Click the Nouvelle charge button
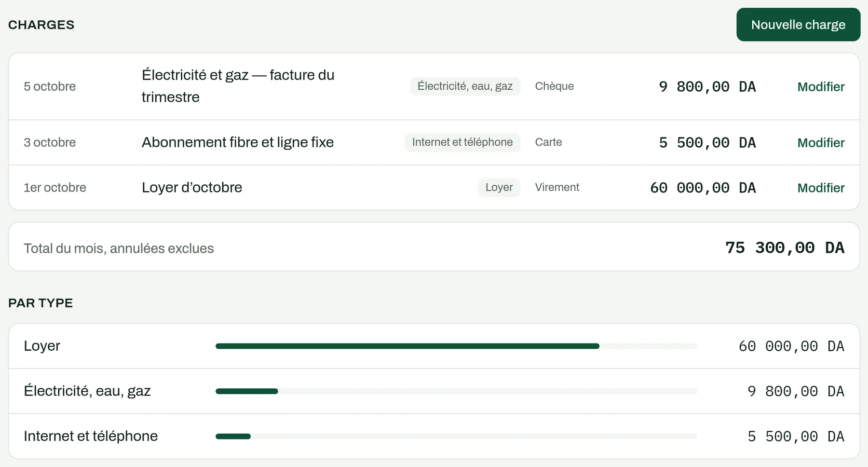This screenshot has height=467, width=868. pos(798,25)
